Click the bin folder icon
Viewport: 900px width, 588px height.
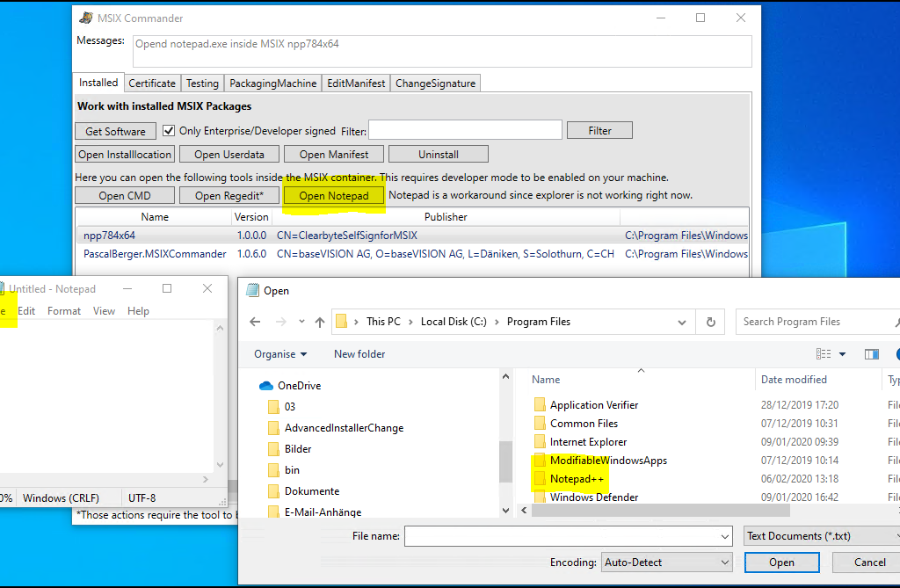pos(274,470)
